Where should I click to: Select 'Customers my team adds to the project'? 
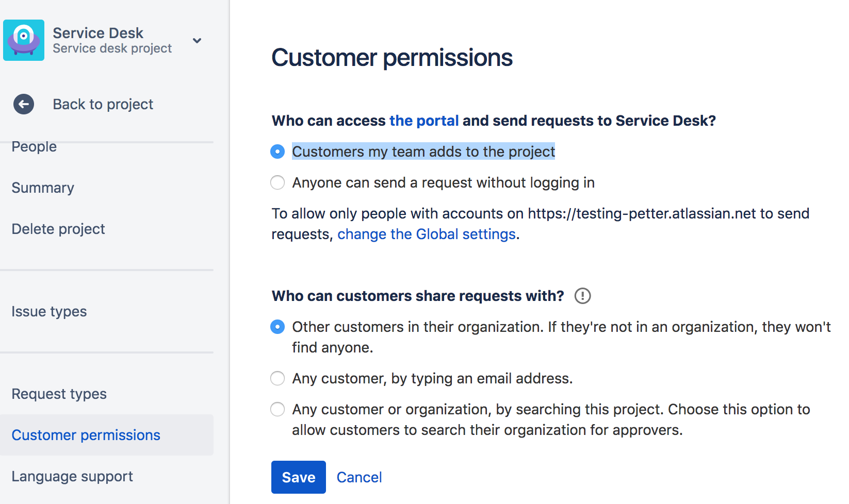pyautogui.click(x=277, y=152)
